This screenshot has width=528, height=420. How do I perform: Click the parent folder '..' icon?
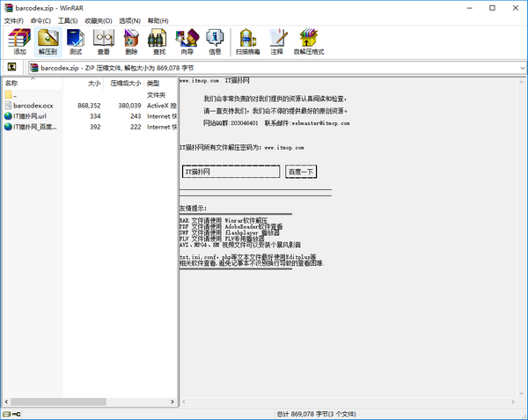(x=8, y=94)
